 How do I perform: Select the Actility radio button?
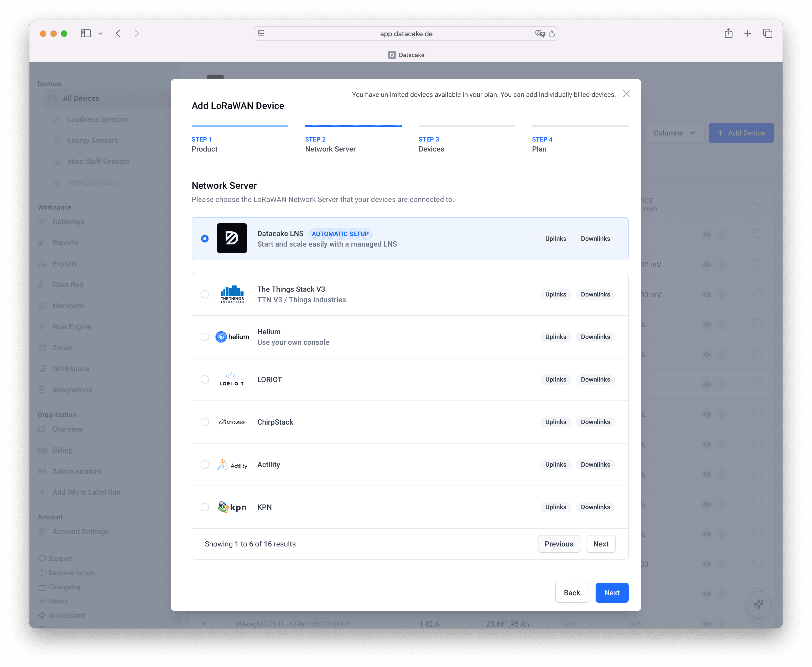[205, 465]
